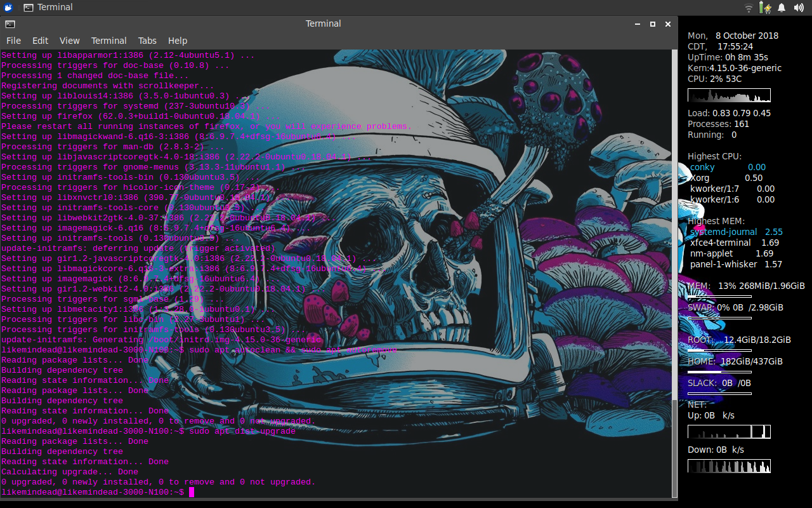
Task: Maximize the Terminal window
Action: 653,23
